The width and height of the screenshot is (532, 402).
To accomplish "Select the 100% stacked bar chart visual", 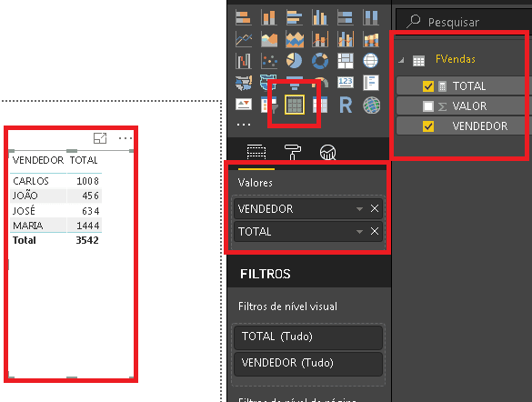I will 345,17.
